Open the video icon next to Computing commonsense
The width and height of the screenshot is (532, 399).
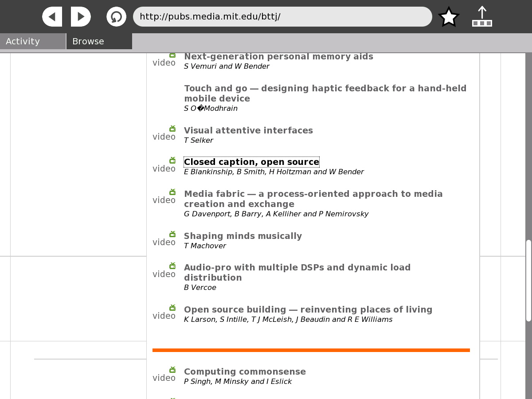click(172, 370)
